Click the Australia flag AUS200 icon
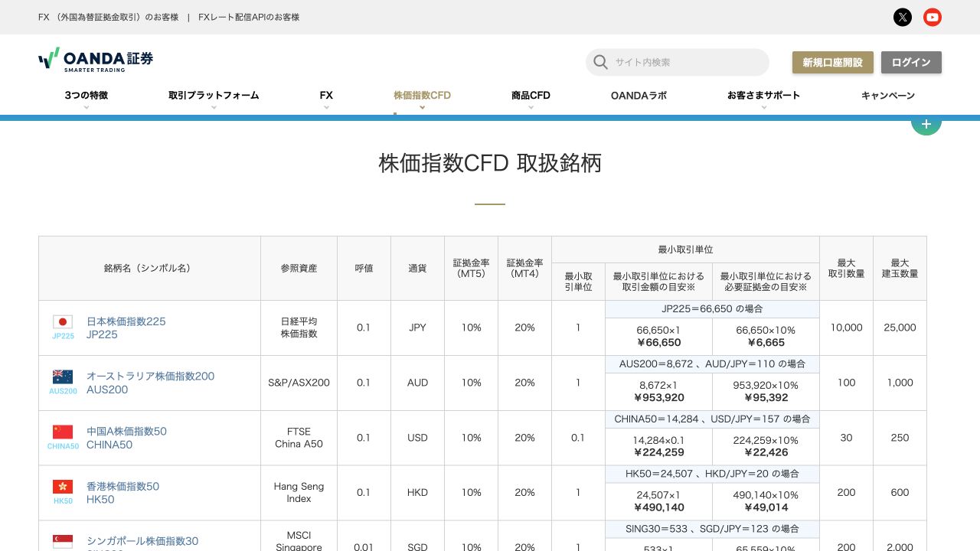This screenshot has height=551, width=980. click(63, 382)
